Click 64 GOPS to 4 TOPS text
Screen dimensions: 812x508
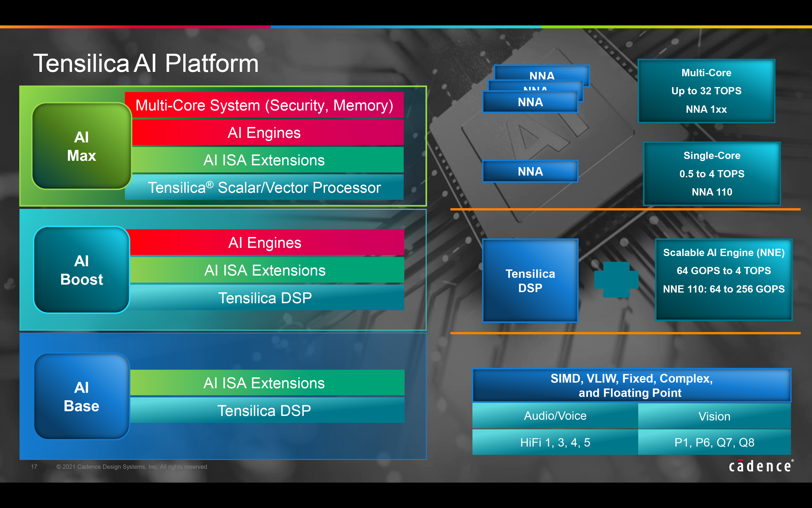click(x=724, y=271)
